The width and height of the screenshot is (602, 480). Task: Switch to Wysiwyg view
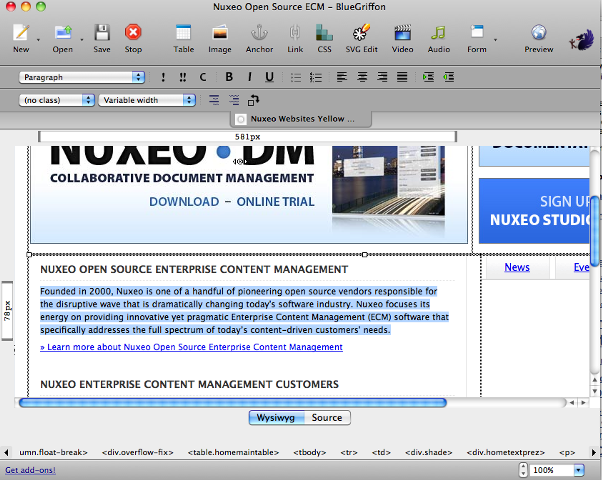point(276,418)
